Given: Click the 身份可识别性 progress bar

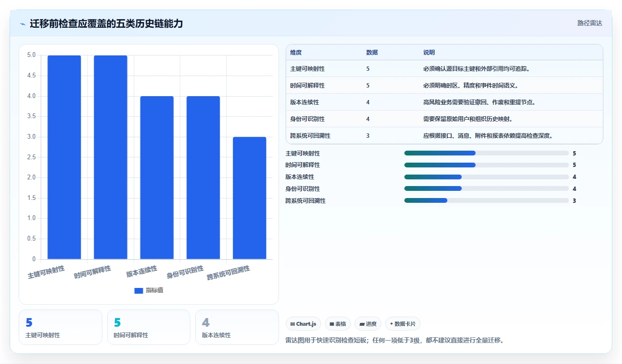Looking at the screenshot, I should click(x=486, y=188).
